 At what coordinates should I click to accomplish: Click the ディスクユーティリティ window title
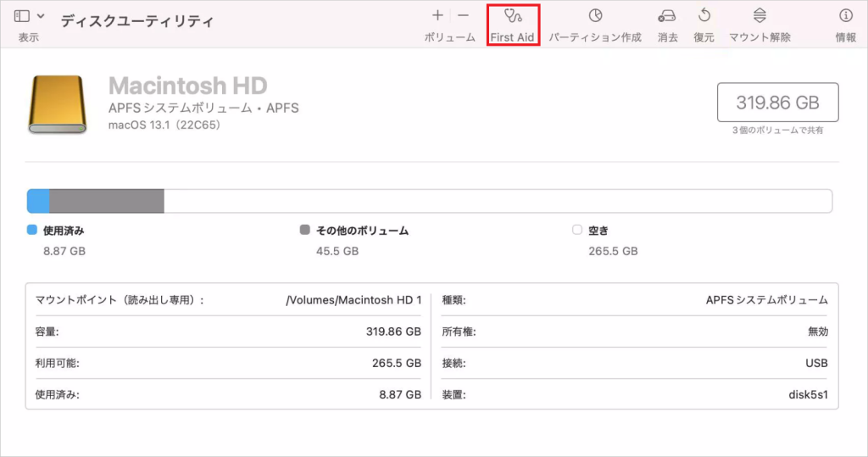[x=136, y=21]
